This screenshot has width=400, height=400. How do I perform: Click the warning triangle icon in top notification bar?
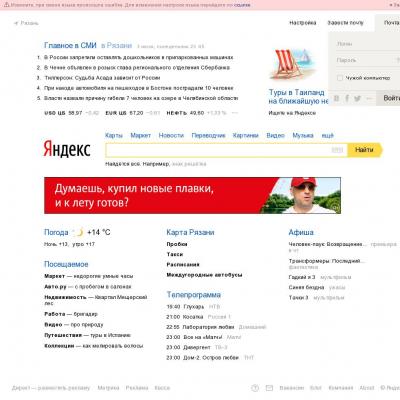pos(6,5)
